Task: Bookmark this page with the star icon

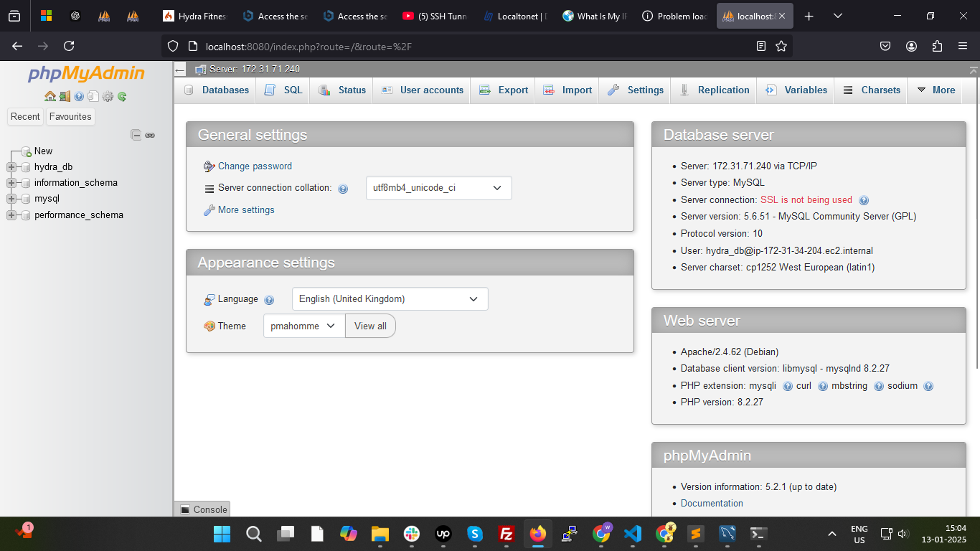Action: (781, 46)
